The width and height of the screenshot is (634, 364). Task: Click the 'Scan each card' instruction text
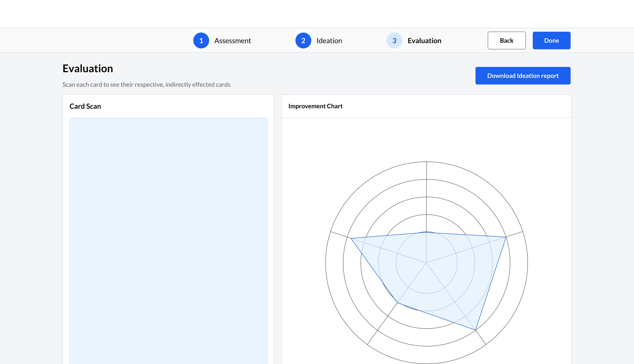[x=146, y=85]
